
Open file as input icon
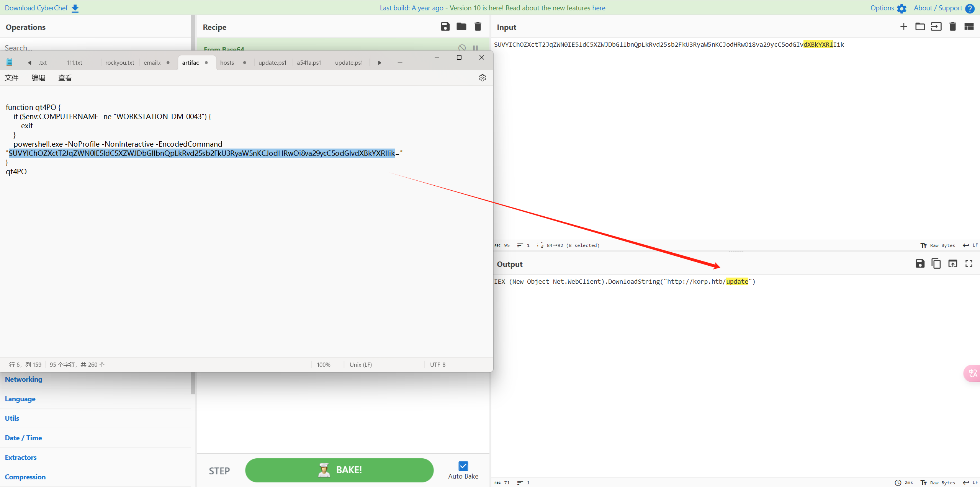(936, 26)
